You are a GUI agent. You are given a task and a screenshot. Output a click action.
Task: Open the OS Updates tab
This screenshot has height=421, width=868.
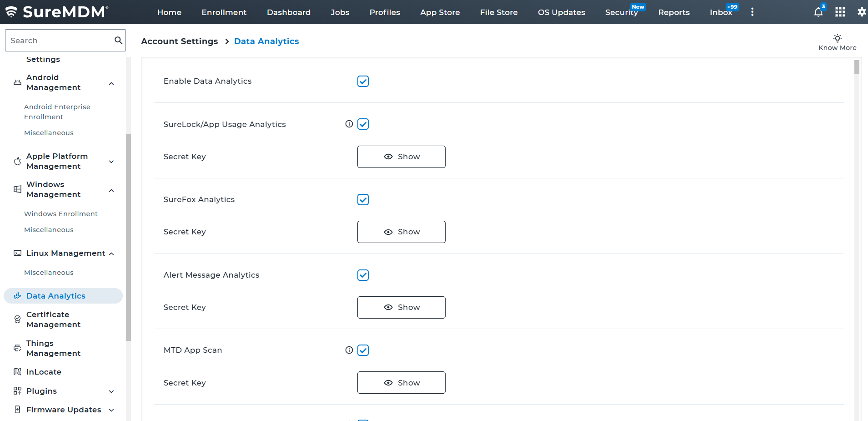(562, 12)
